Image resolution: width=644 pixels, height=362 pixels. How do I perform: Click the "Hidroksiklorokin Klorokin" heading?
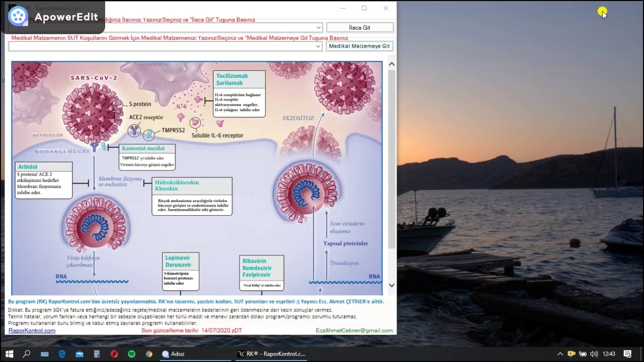[177, 186]
